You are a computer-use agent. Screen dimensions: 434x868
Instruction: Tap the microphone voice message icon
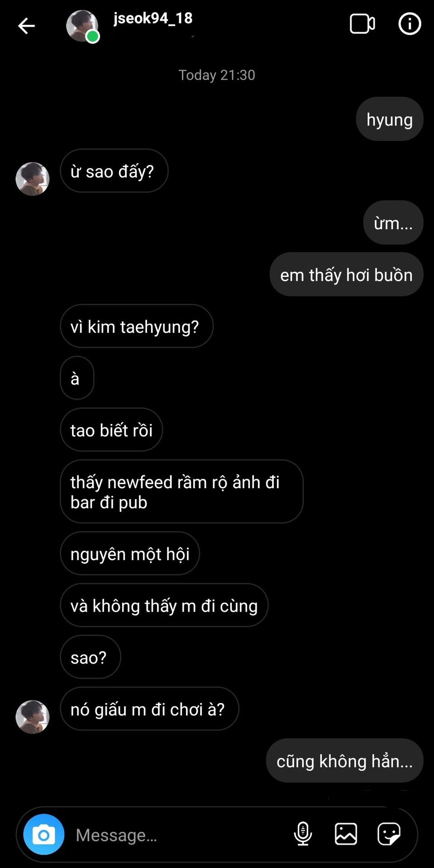coord(303,834)
